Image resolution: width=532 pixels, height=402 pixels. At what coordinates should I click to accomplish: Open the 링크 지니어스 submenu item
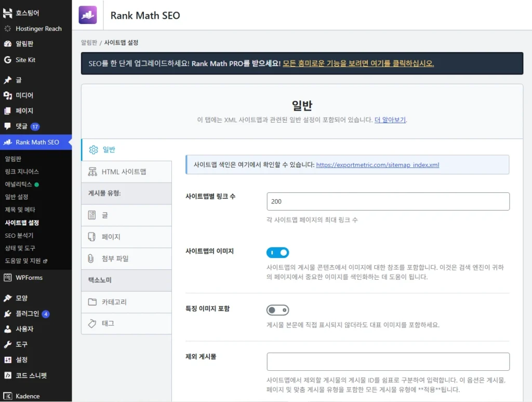[22, 172]
